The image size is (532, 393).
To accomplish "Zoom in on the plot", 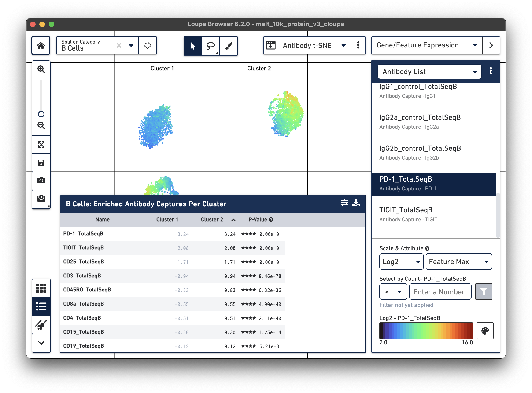I will [x=41, y=69].
